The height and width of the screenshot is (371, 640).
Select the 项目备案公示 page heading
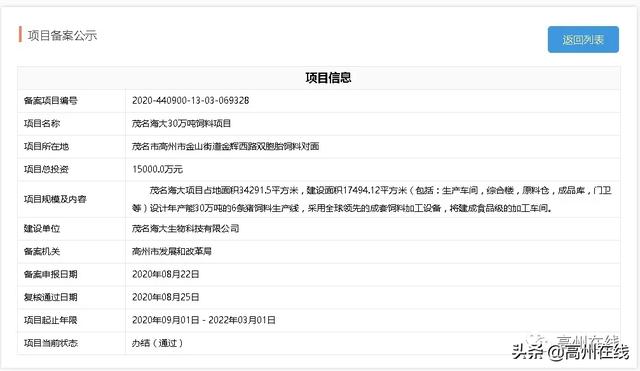point(62,36)
